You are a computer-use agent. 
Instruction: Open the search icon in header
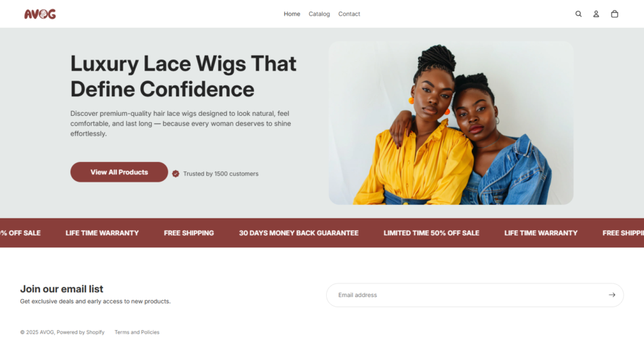point(578,14)
